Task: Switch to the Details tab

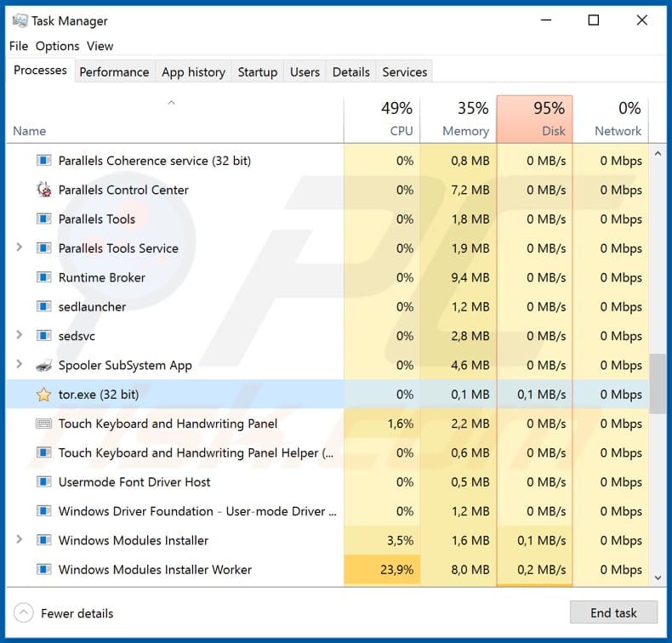Action: pos(351,72)
